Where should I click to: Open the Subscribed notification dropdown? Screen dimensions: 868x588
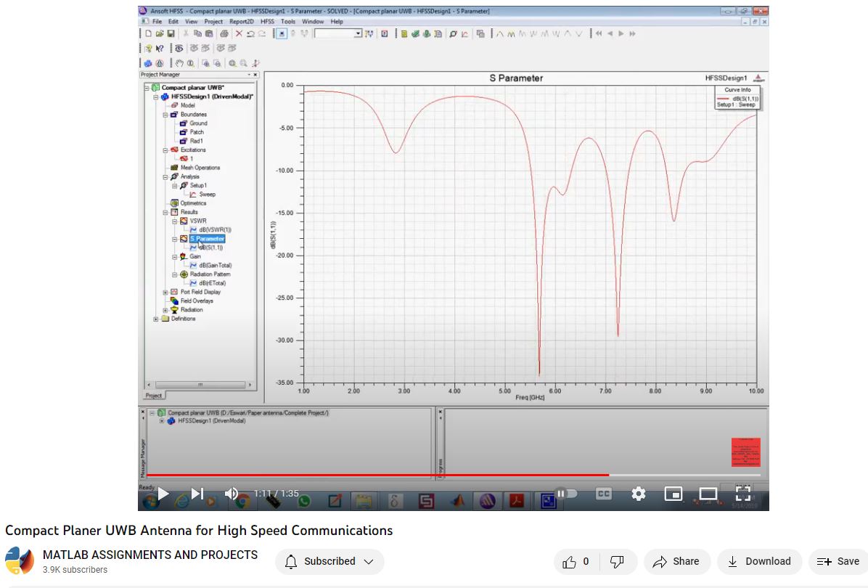coord(329,561)
